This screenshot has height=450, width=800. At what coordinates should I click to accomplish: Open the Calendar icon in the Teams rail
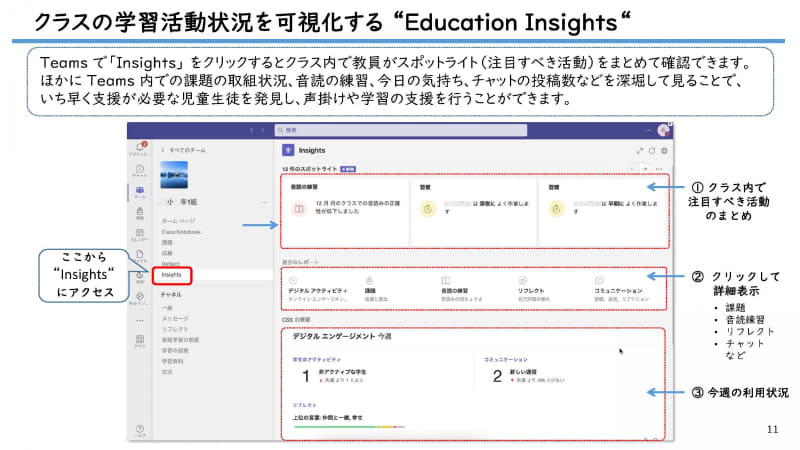(140, 233)
